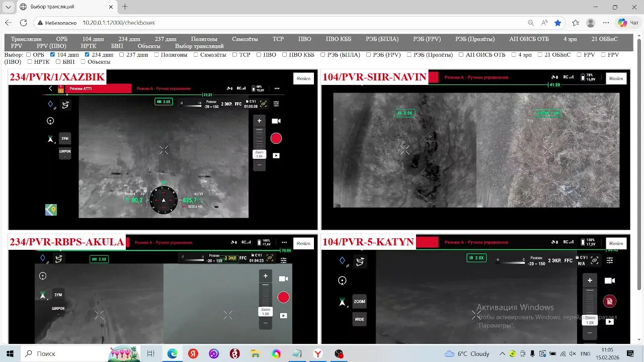
Task: Click Resize on the 234/PVR-RBPS-AKULA feed
Action: [303, 243]
